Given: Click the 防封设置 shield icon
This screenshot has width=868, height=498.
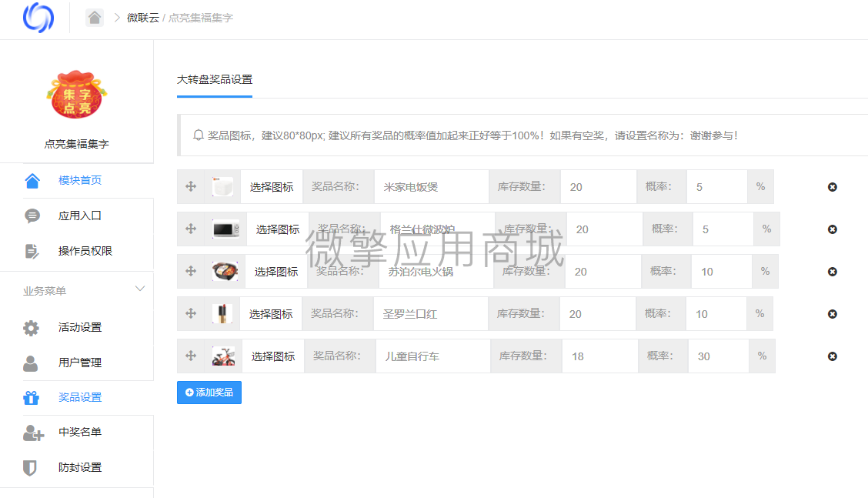Looking at the screenshot, I should [31, 467].
